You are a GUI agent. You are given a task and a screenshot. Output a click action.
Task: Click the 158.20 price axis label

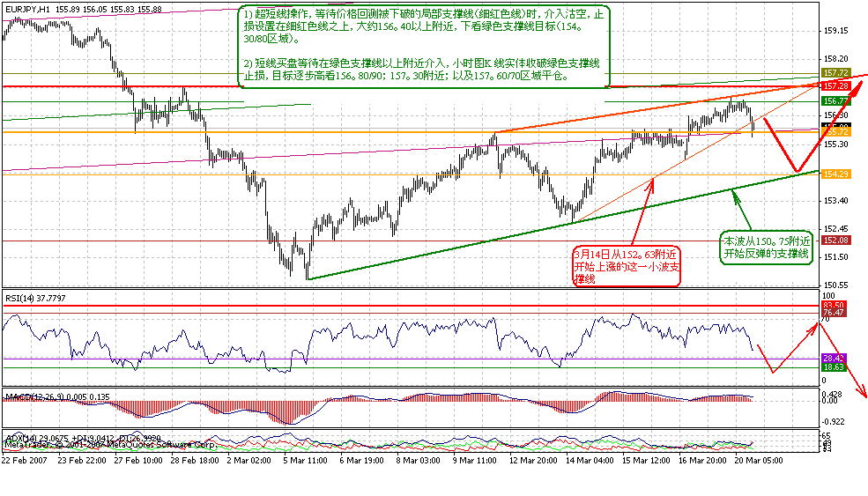836,58
